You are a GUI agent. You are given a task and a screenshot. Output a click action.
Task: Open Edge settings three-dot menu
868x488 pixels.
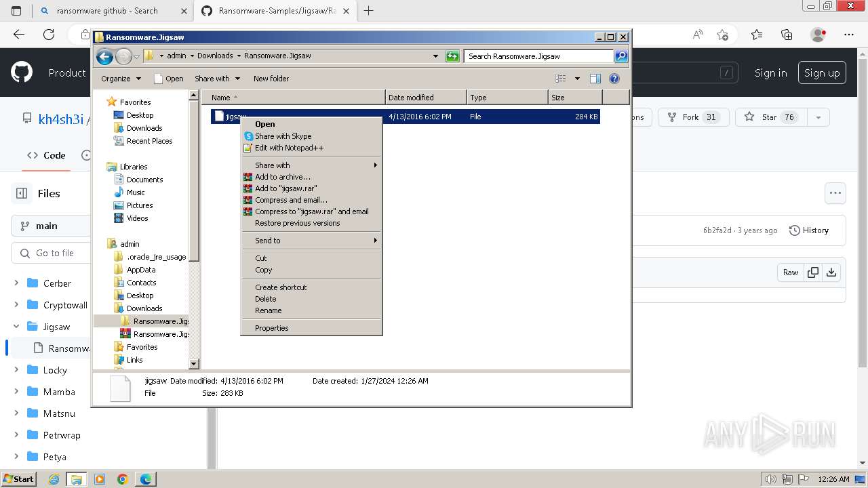point(849,35)
